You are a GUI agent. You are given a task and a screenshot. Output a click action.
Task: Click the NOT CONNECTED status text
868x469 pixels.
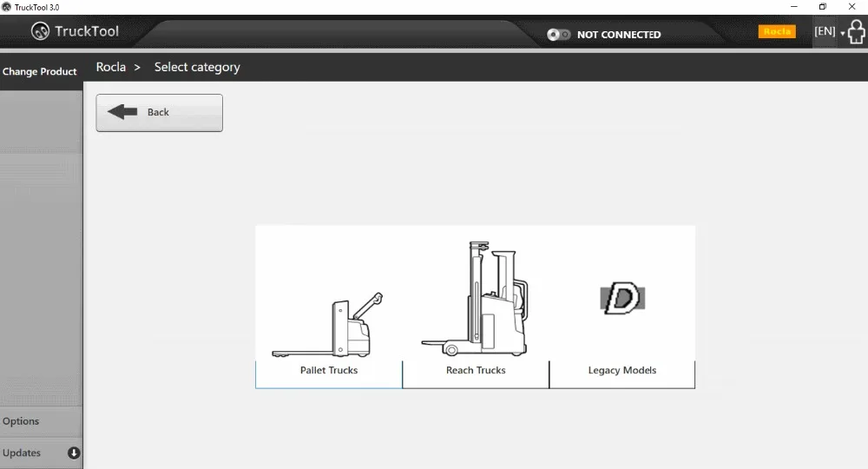[x=619, y=35]
